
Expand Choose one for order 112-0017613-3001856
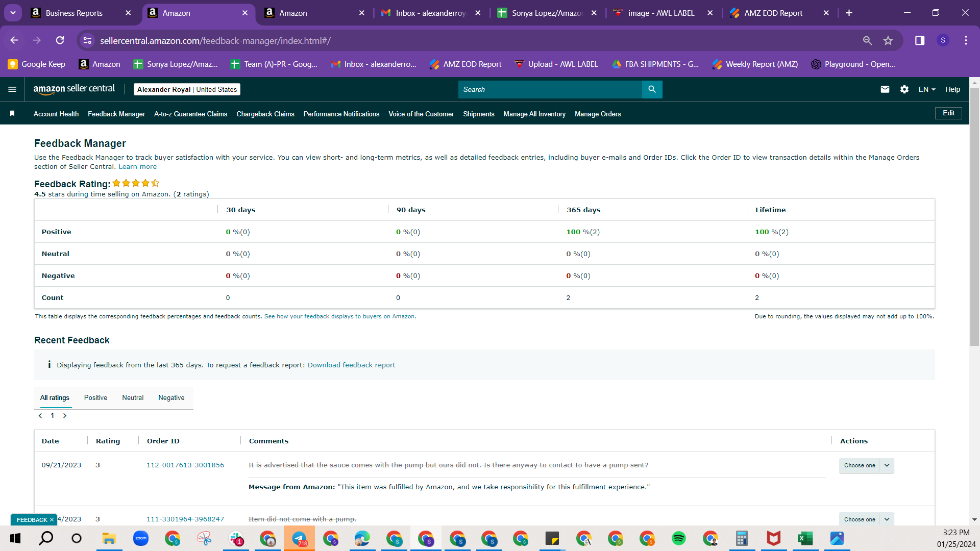pyautogui.click(x=866, y=465)
